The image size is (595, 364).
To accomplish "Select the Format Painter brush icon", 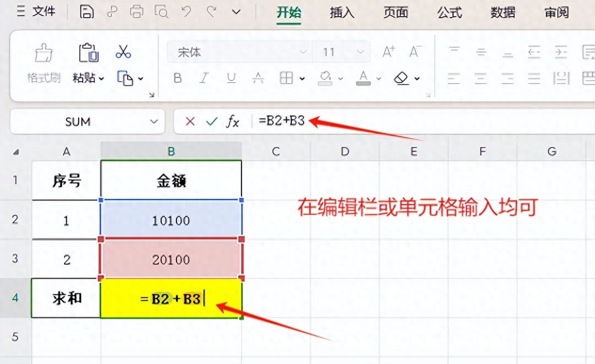I will [44, 53].
